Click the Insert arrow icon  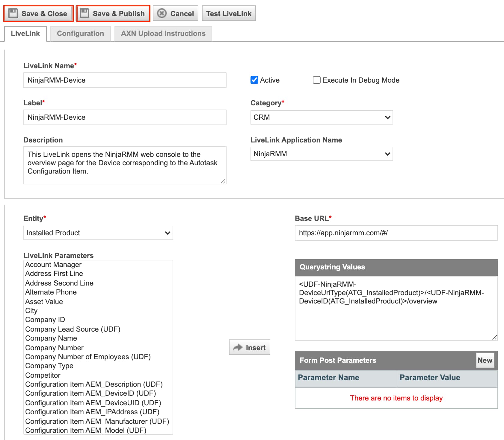pos(238,347)
